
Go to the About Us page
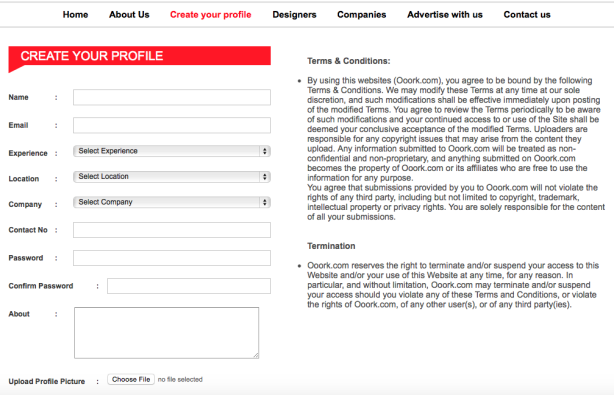pyautogui.click(x=129, y=15)
